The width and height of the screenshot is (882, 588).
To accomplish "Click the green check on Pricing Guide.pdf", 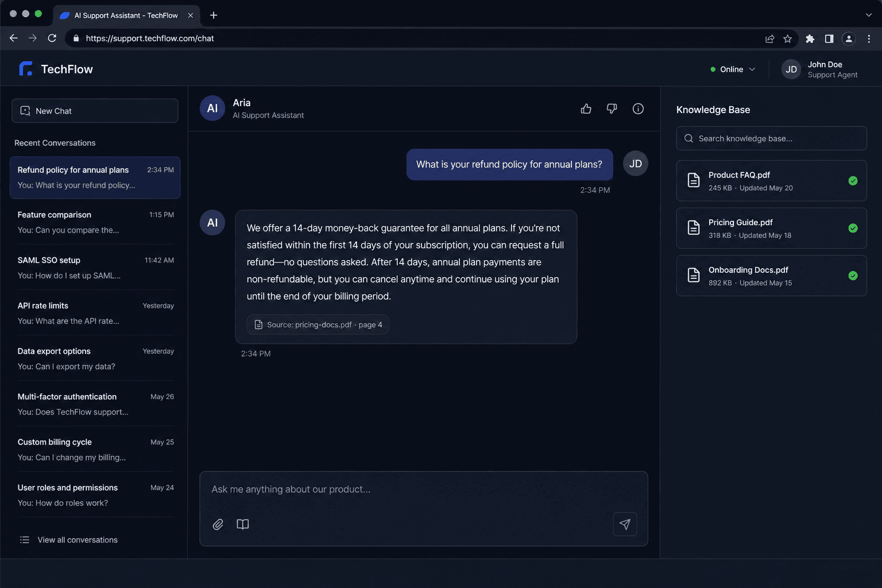I will pyautogui.click(x=853, y=228).
